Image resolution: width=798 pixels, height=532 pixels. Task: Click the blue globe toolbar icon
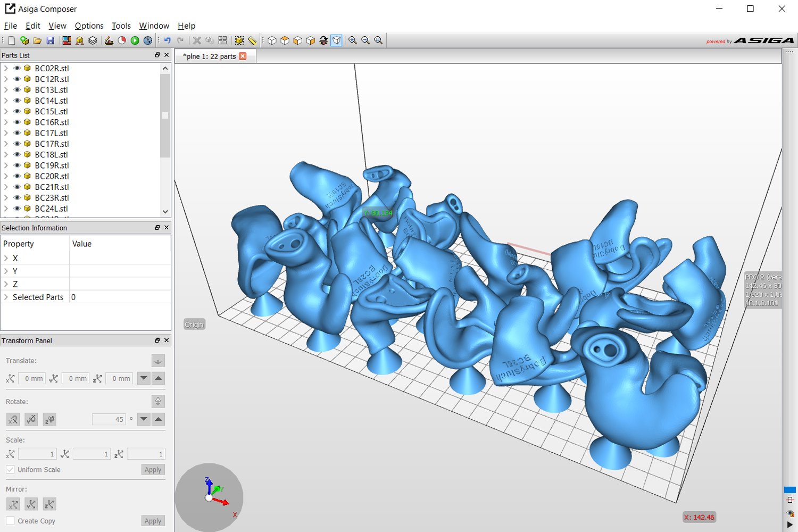148,40
